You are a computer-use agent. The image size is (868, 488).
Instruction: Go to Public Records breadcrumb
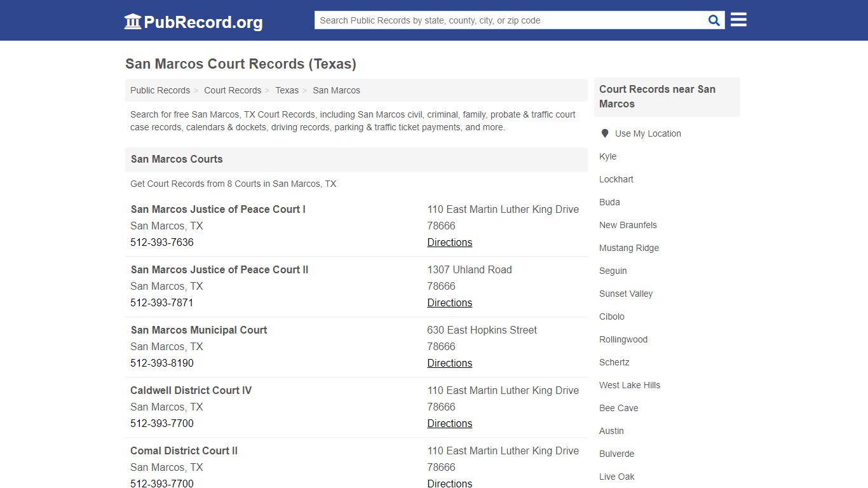pos(160,90)
